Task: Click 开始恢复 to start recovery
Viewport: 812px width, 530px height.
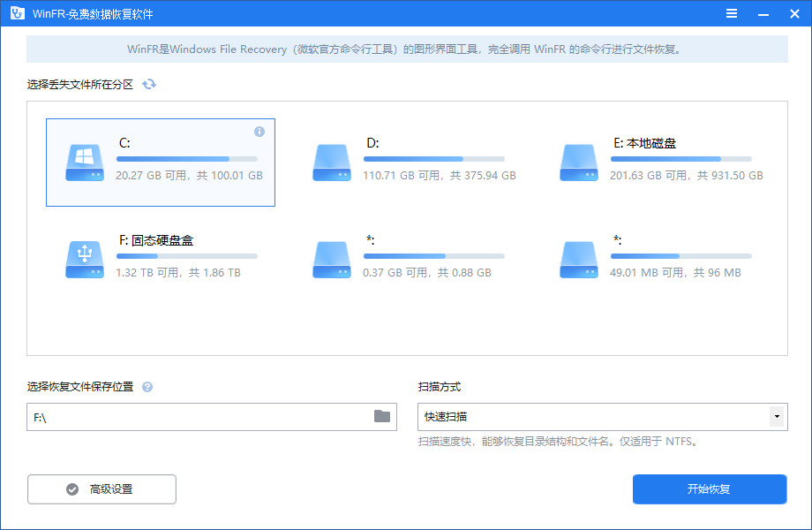Action: coord(710,489)
